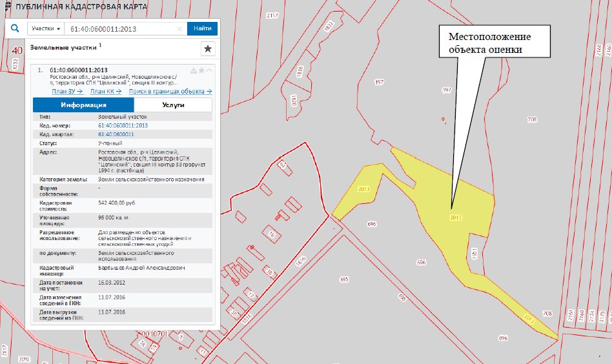The width and height of the screenshot is (612, 364).
Task: Click the warning triangle icon in result
Action: pos(193,70)
